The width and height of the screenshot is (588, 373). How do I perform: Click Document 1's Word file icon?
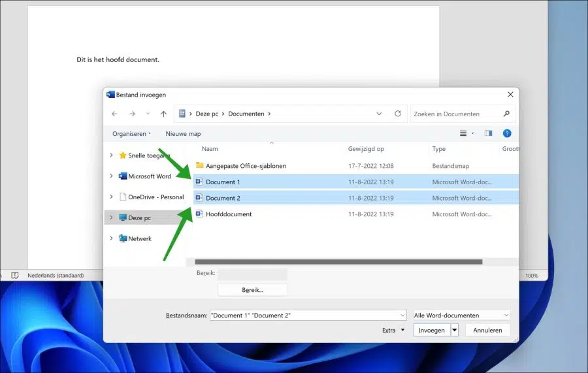point(199,182)
